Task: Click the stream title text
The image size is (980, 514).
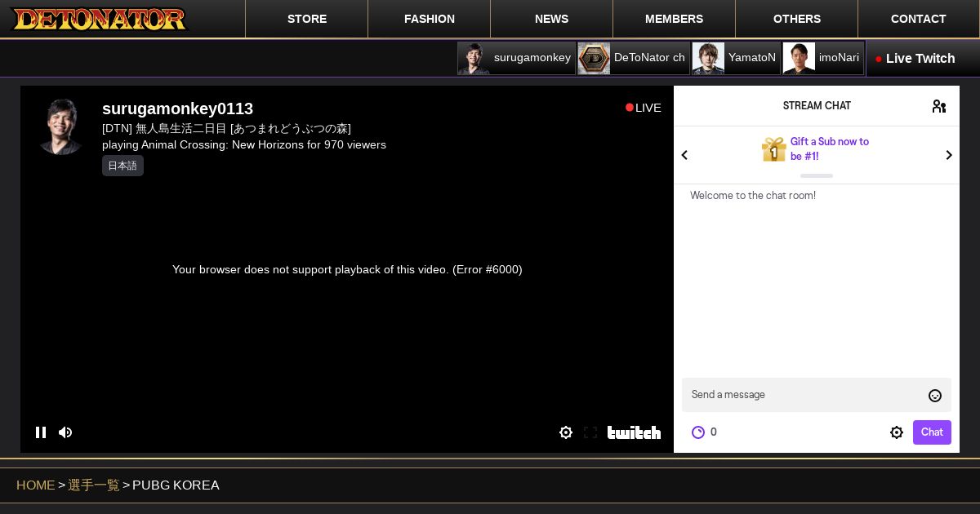Action: pos(226,128)
